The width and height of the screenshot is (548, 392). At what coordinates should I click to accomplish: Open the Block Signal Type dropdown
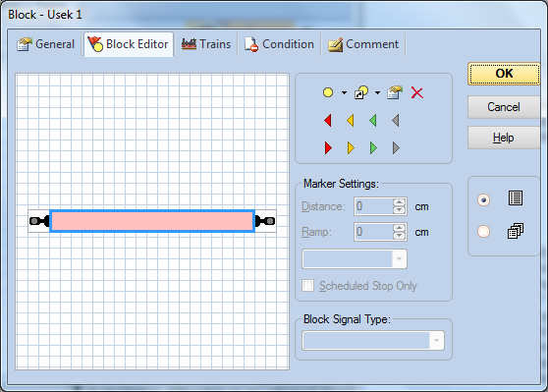pyautogui.click(x=373, y=340)
